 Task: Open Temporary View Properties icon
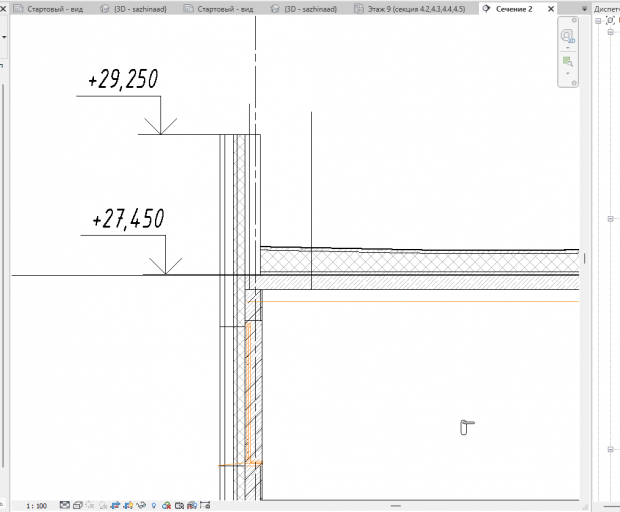pos(180,505)
